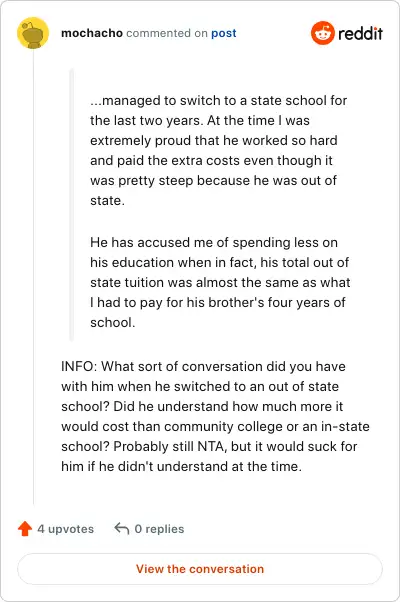Click the comment text beginning with INFO
This screenshot has width=400, height=602.
click(x=215, y=417)
